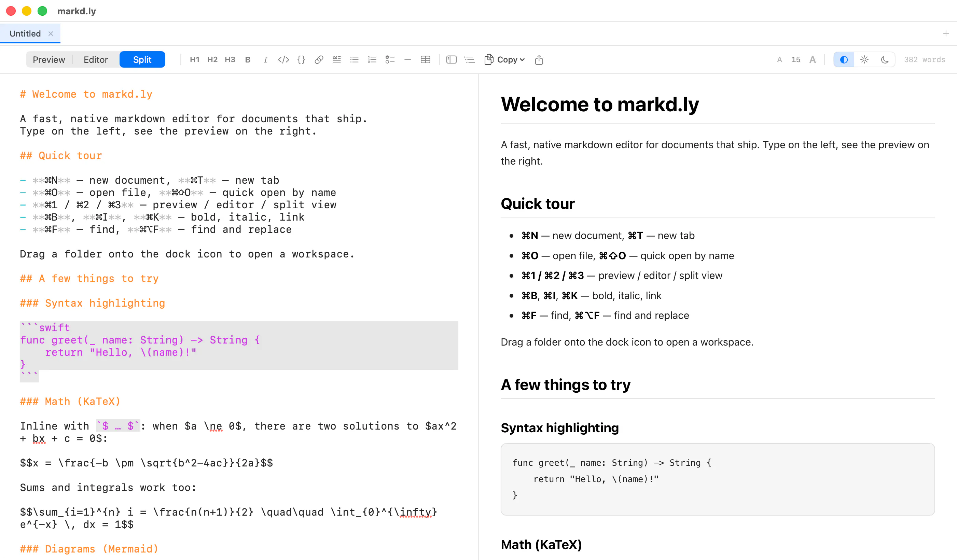Insert a bulleted list
Image resolution: width=957 pixels, height=560 pixels.
354,60
